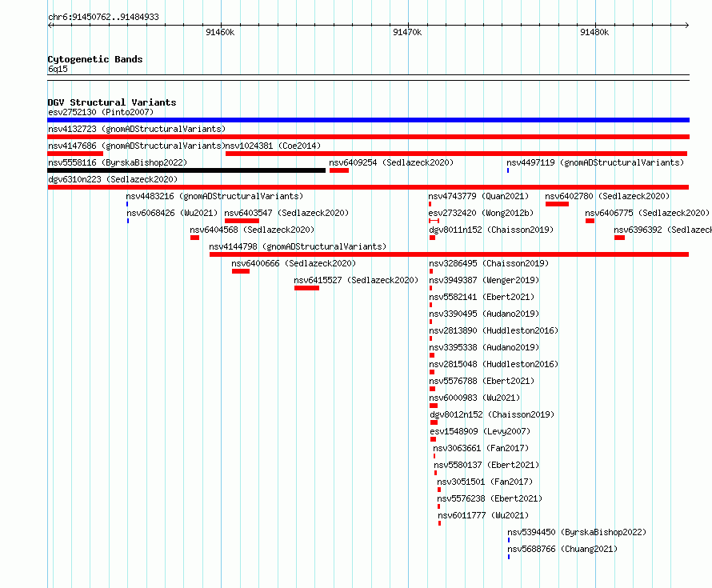Image resolution: width=712 pixels, height=588 pixels.
Task: Click nsv3395338 (Audano2019) label
Action: click(484, 347)
